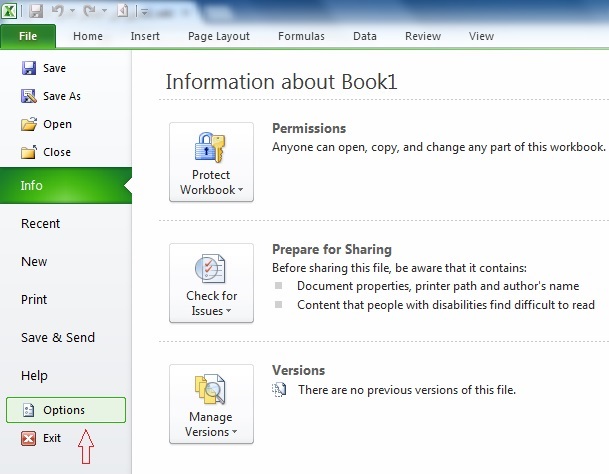Viewport: 609px width, 474px height.
Task: Click the Prepare for Sharing heading
Action: (332, 249)
